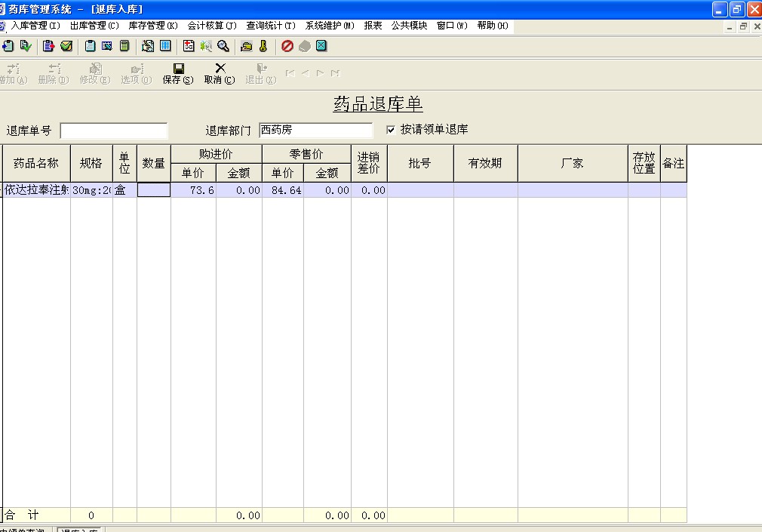
Task: Click the hand holding folder icon
Action: (247, 46)
